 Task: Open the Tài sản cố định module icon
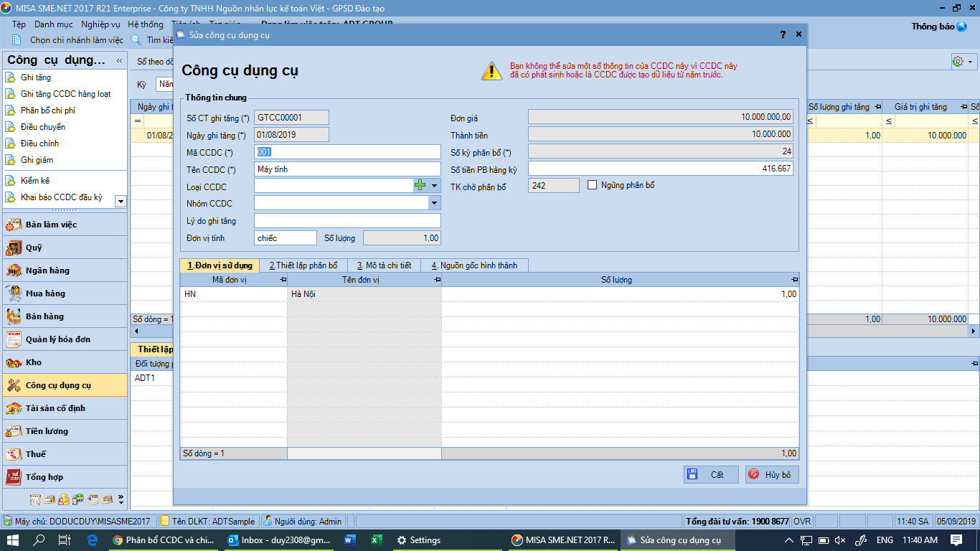(14, 408)
